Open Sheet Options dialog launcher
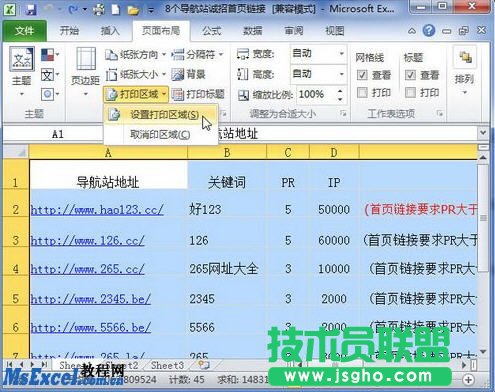Viewport: 495px width, 392px height. (x=440, y=114)
